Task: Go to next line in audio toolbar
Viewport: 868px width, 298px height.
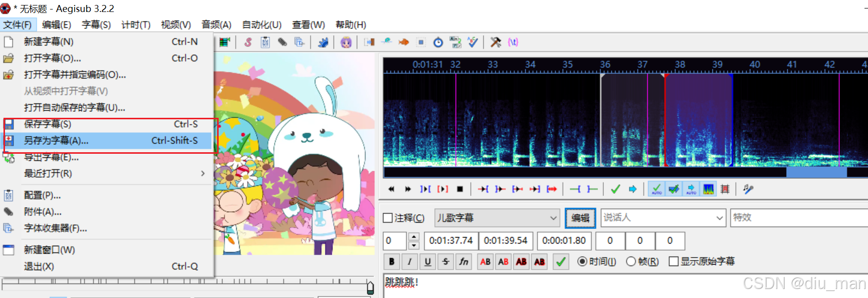Action: 408,189
